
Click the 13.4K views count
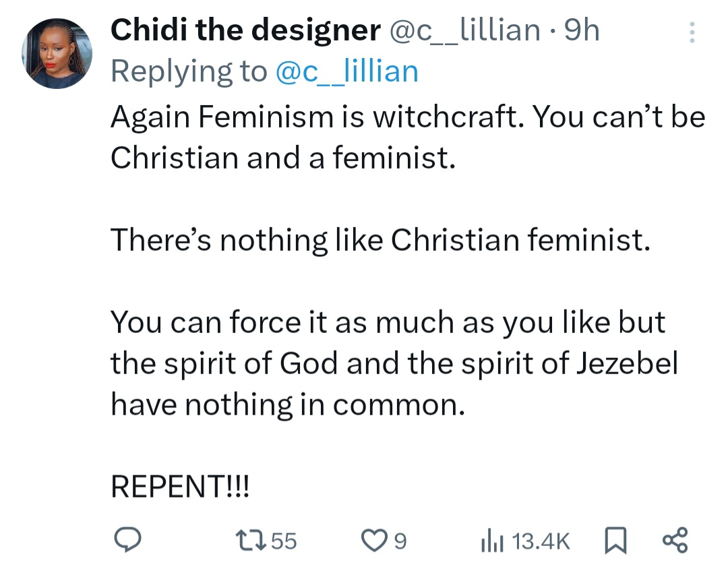point(541,541)
